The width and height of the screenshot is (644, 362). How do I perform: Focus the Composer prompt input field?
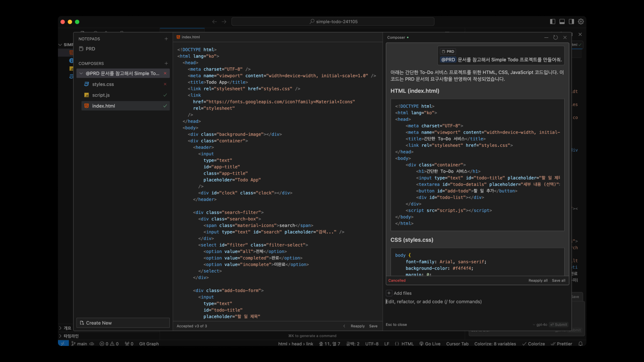point(477,302)
